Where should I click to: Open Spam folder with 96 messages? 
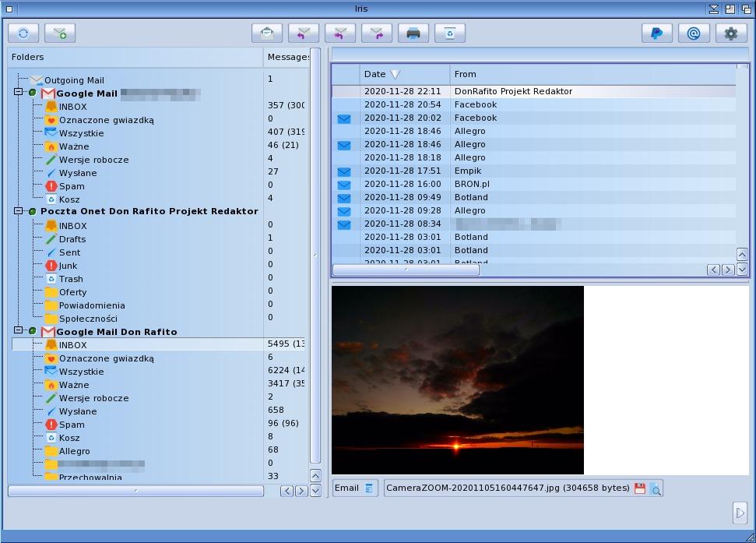pos(72,425)
